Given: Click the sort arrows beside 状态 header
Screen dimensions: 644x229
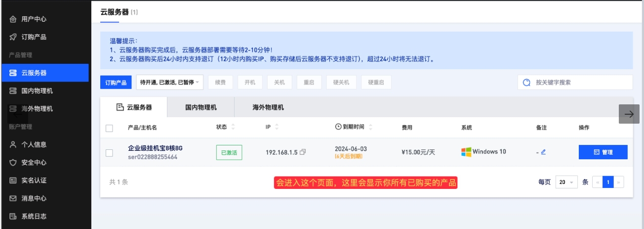Looking at the screenshot, I should (x=233, y=127).
